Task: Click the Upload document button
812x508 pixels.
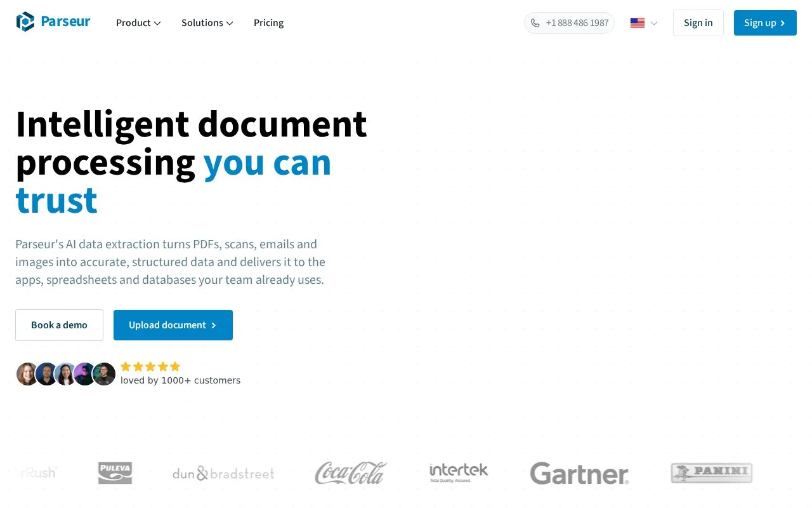Action: point(173,325)
